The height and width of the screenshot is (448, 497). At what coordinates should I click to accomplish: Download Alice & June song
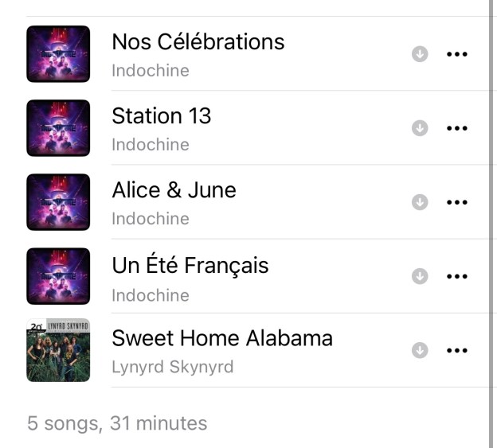420,202
